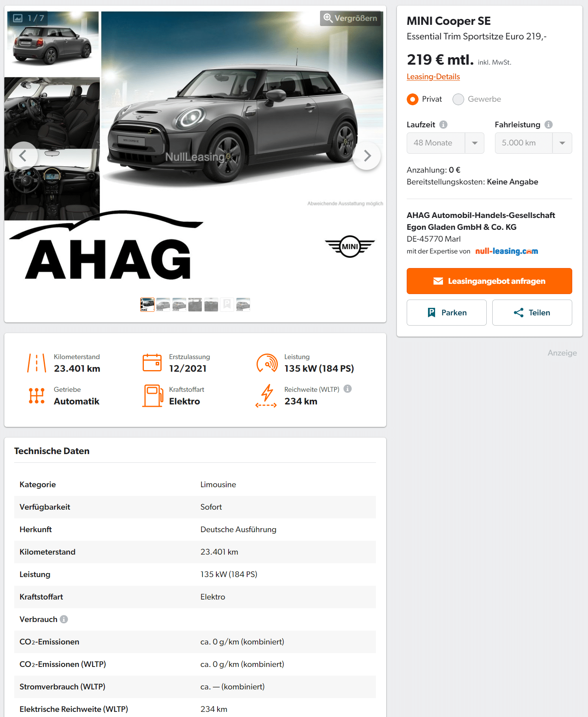The image size is (588, 717).
Task: Show the next car photo with right arrow
Action: [367, 156]
